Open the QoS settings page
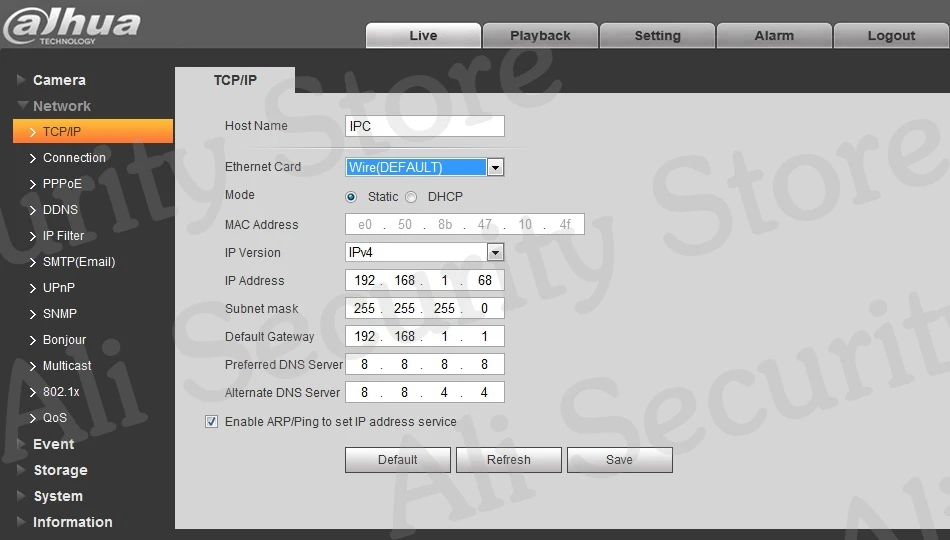 (x=55, y=418)
